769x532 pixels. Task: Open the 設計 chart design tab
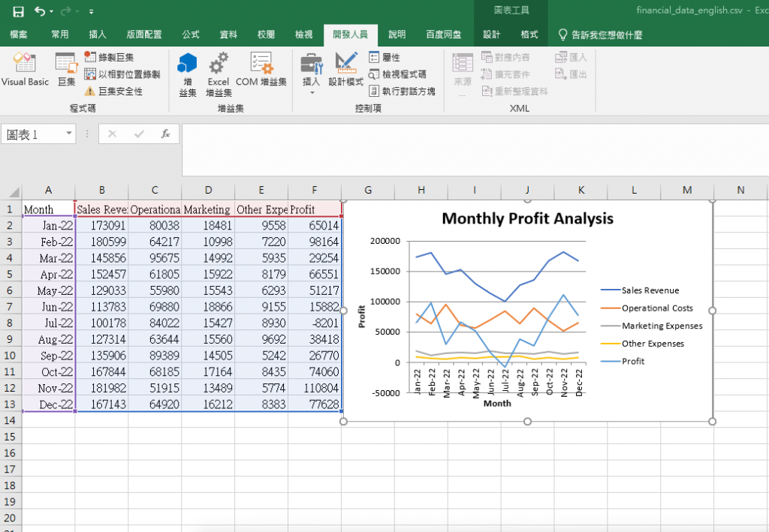(x=491, y=35)
